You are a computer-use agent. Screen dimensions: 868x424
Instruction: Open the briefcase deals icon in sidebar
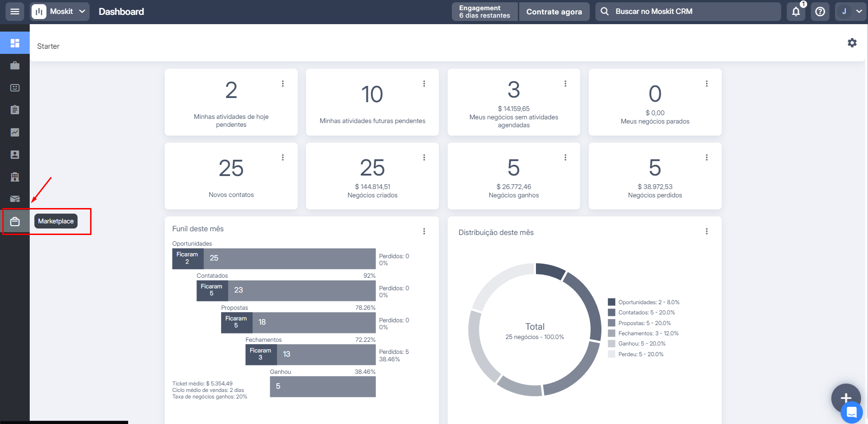coord(15,65)
